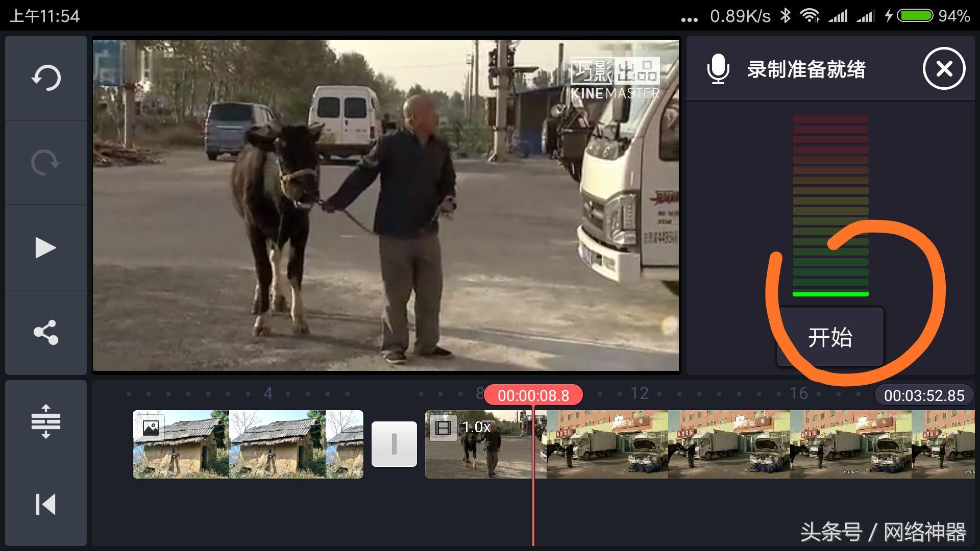The width and height of the screenshot is (980, 551).
Task: Close the voice recording panel
Action: pyautogui.click(x=944, y=68)
